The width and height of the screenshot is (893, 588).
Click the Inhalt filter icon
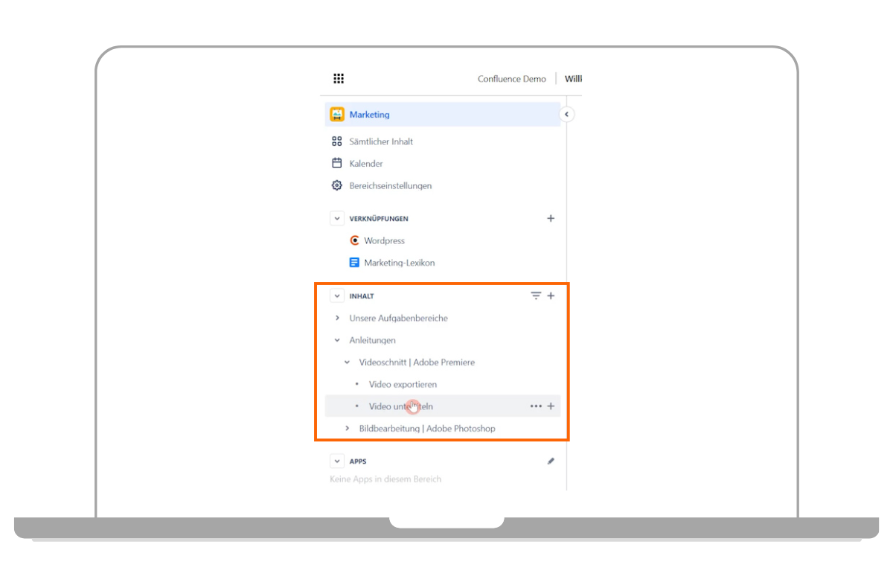pyautogui.click(x=536, y=296)
